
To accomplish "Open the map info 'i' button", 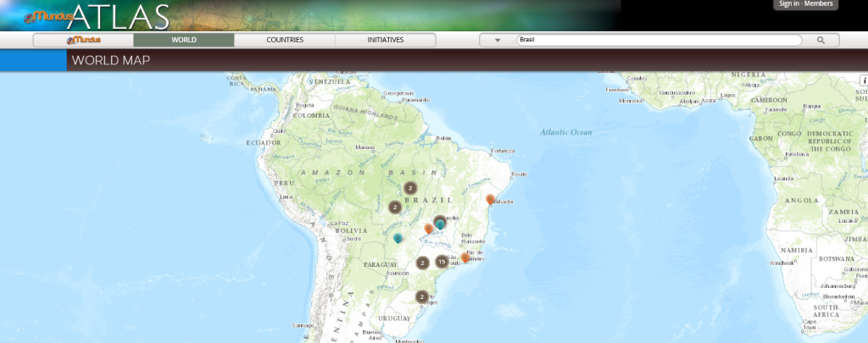I will pos(864,80).
